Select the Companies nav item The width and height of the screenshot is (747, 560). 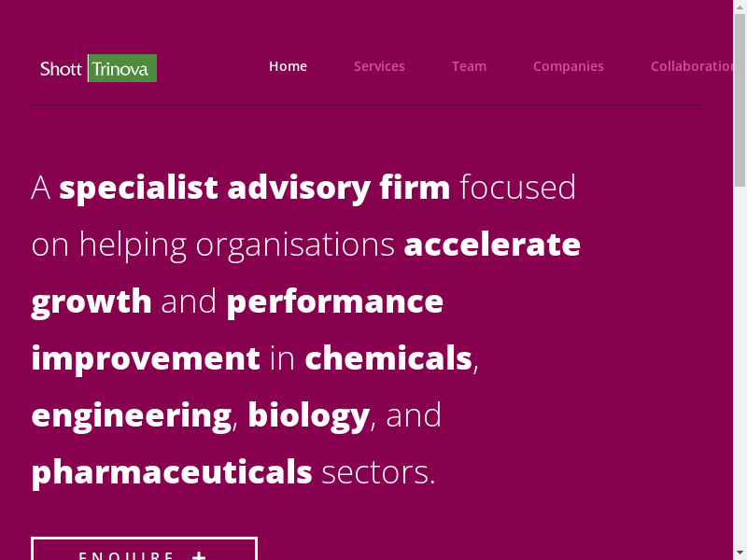[x=568, y=66]
